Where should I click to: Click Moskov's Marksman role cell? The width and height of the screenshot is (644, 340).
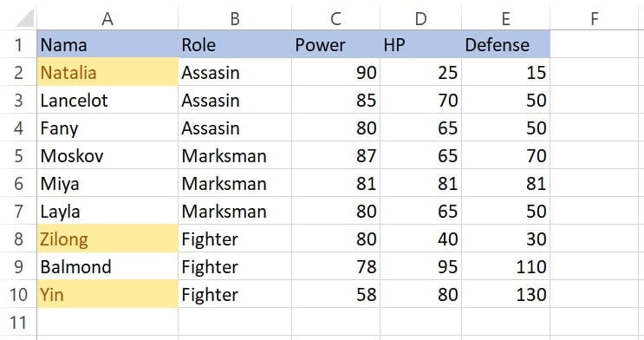click(235, 156)
